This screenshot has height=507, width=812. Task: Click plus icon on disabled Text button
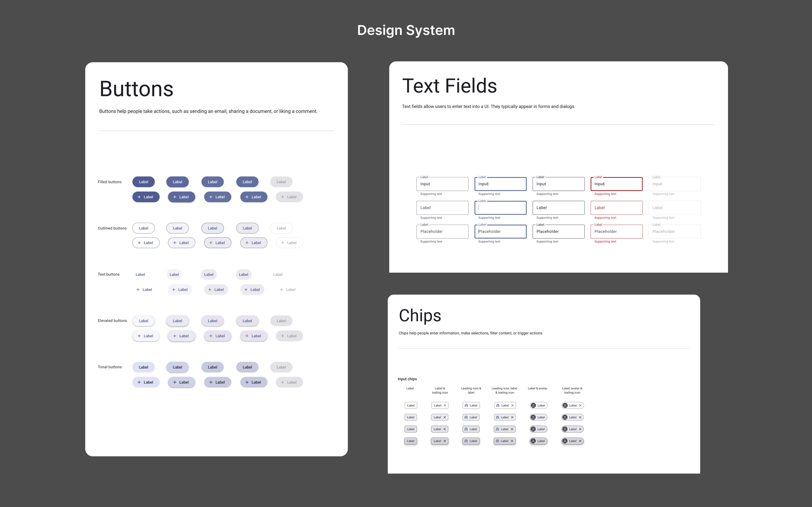coord(282,290)
